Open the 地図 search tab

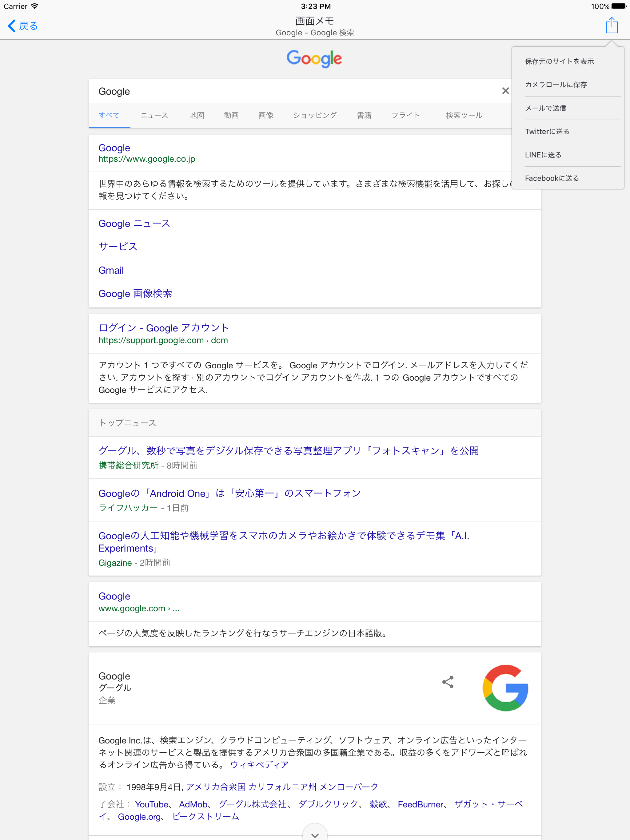197,115
